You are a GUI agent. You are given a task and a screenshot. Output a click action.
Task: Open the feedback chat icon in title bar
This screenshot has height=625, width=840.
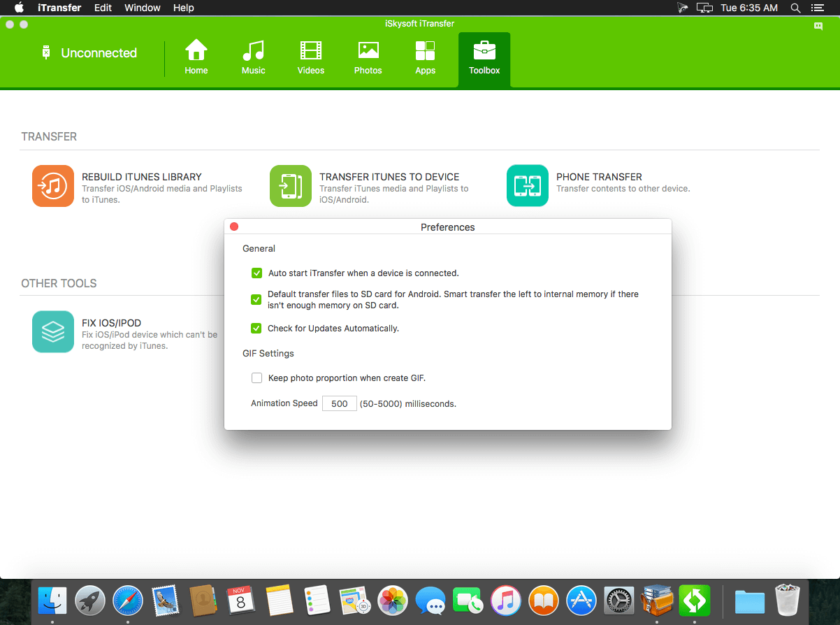click(x=818, y=26)
